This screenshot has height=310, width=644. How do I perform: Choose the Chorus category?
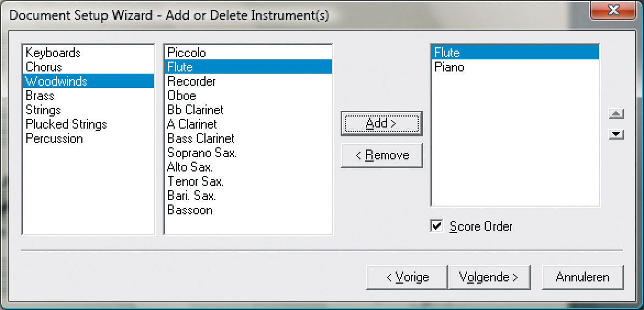tap(44, 67)
